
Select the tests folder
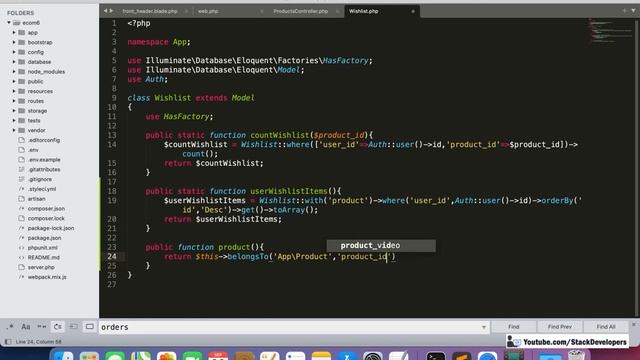pyautogui.click(x=34, y=120)
